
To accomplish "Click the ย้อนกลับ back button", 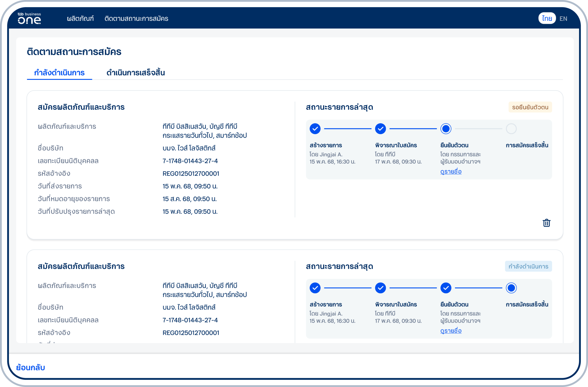I will (31, 367).
